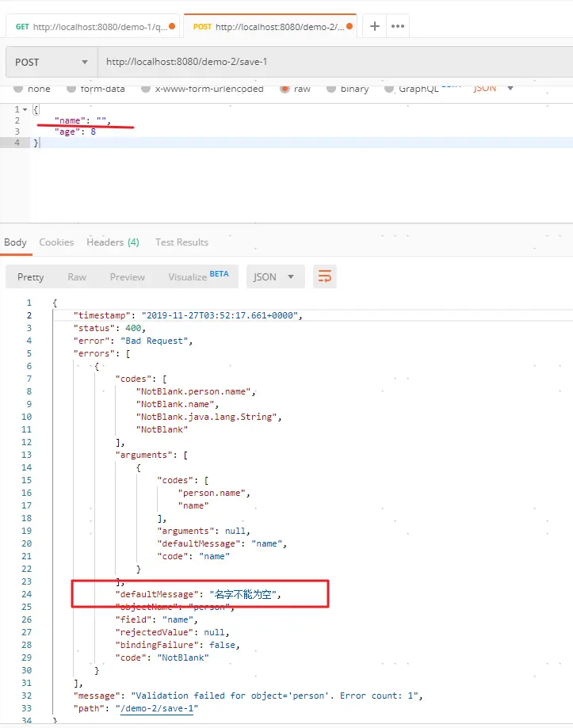The height and width of the screenshot is (728, 573).
Task: Open the response JSON format dropdown
Action: 275,276
